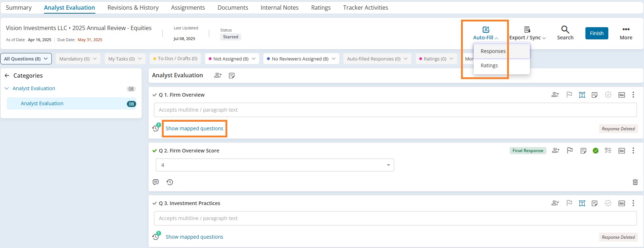Click assign users icon for Q3 Investment Practices

tap(555, 203)
